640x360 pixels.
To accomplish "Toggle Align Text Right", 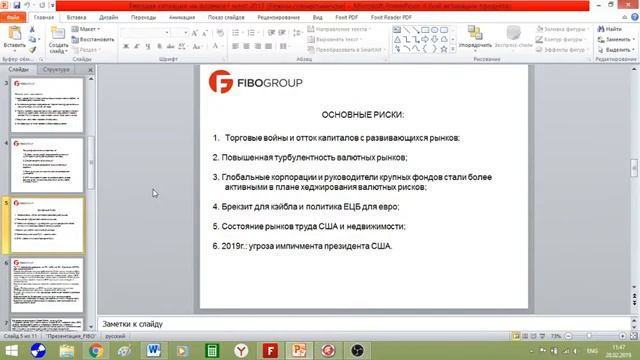I will (x=258, y=47).
